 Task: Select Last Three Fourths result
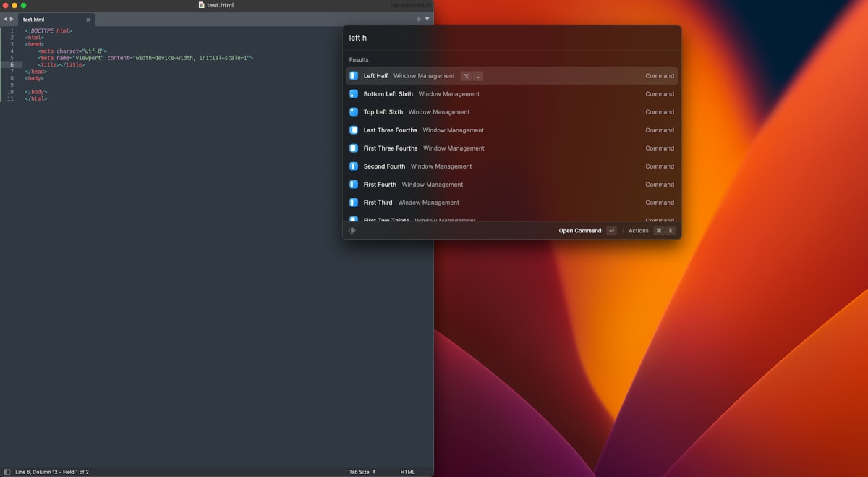512,130
